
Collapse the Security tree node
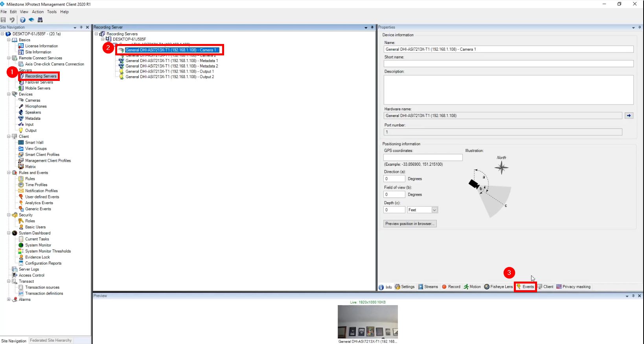click(9, 215)
